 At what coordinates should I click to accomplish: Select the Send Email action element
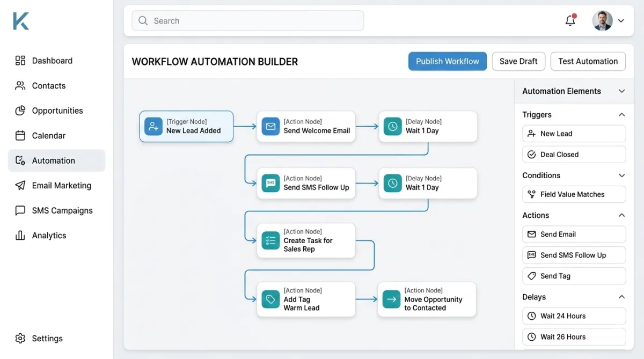point(574,235)
